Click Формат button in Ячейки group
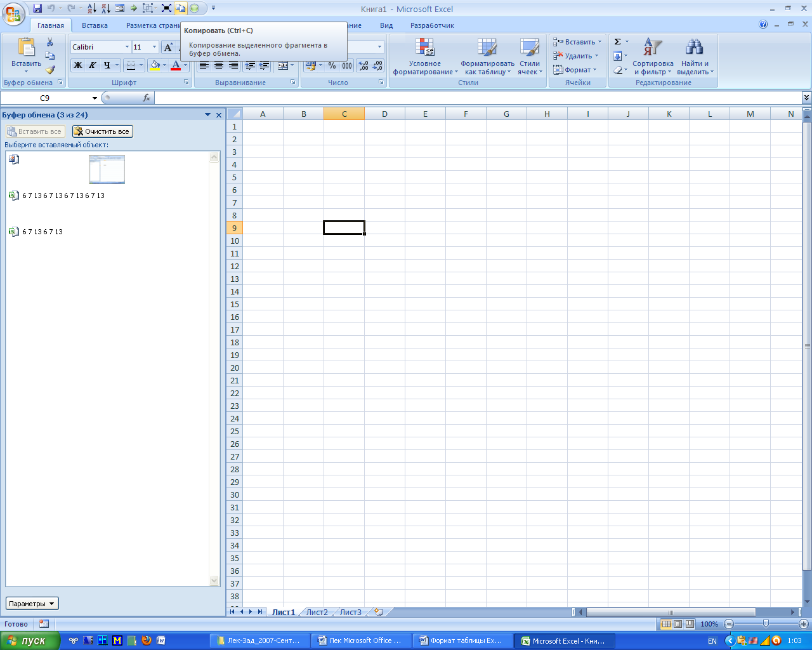 [575, 70]
